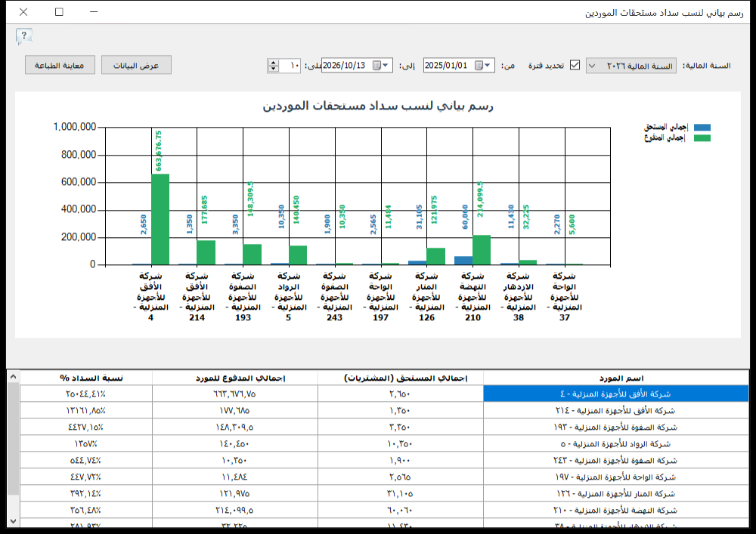
Task: Click the payment ratio cell "١٣٥٧٪"
Action: tap(86, 444)
